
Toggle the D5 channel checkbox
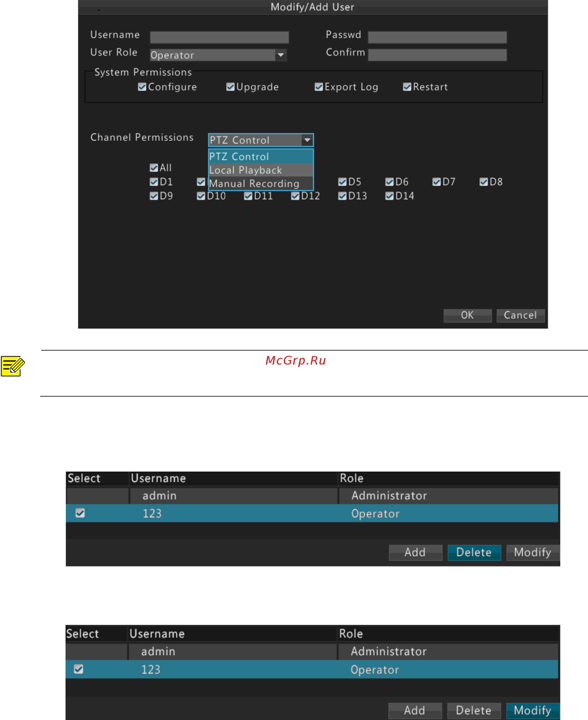[342, 182]
